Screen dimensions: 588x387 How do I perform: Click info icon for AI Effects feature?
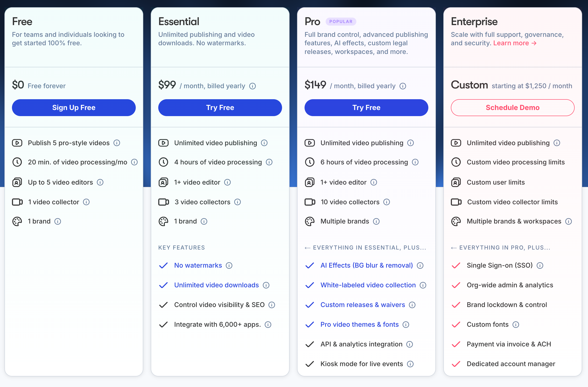(420, 266)
